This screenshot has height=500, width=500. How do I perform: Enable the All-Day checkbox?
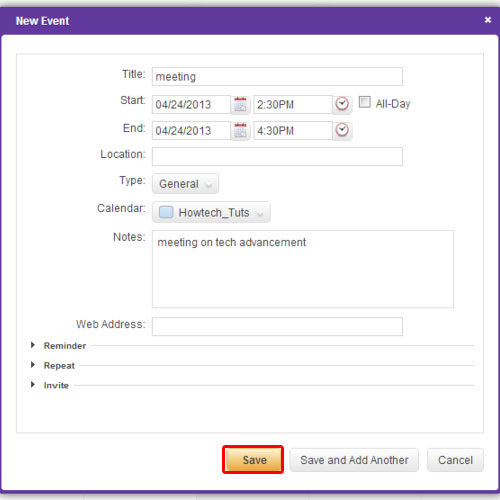click(364, 102)
